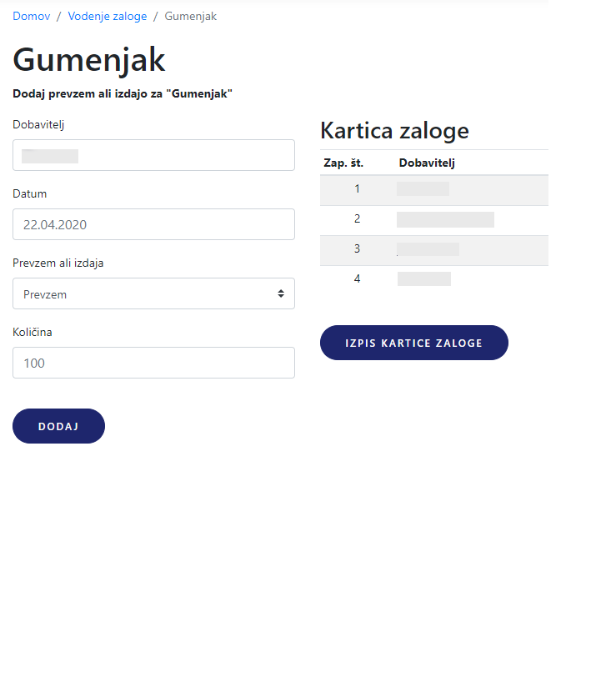Click the Količina form label
The height and width of the screenshot is (697, 616).
[x=33, y=332]
